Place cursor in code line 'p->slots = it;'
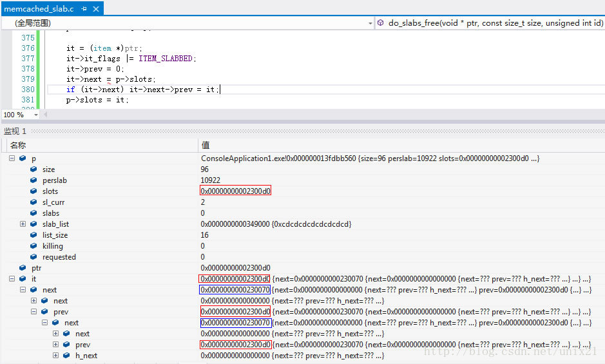 (x=97, y=100)
